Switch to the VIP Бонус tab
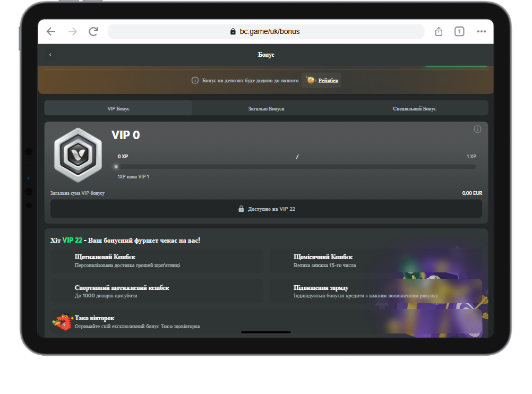Screen dimensions: 532x394 118,108
